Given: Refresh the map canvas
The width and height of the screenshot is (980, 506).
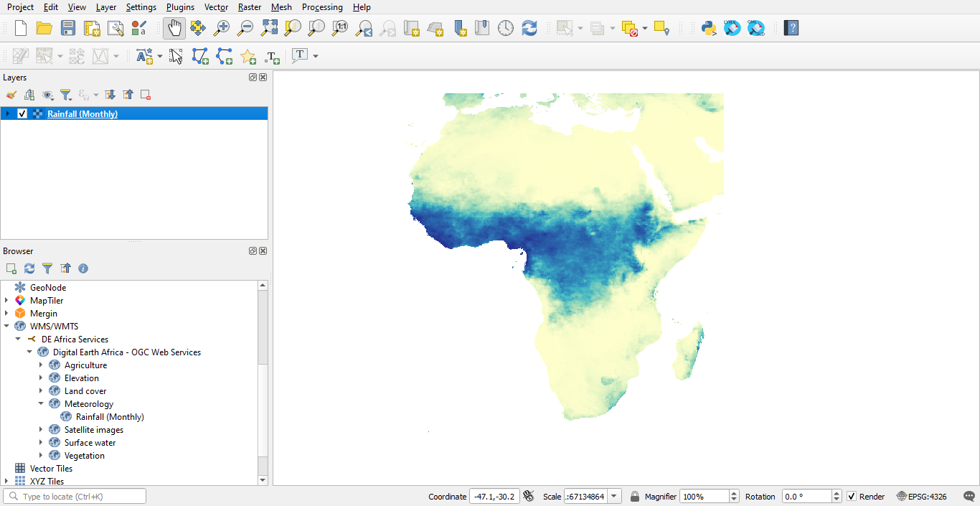Looking at the screenshot, I should click(528, 28).
